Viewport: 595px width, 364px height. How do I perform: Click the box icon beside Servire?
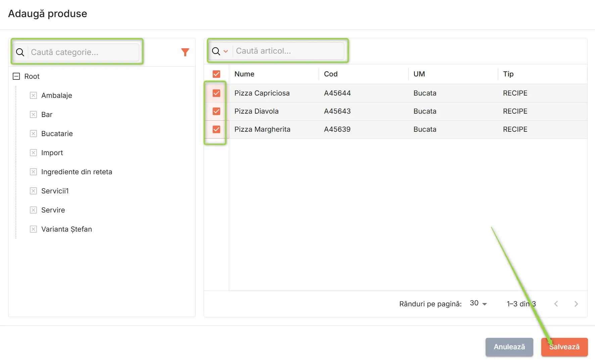[33, 210]
